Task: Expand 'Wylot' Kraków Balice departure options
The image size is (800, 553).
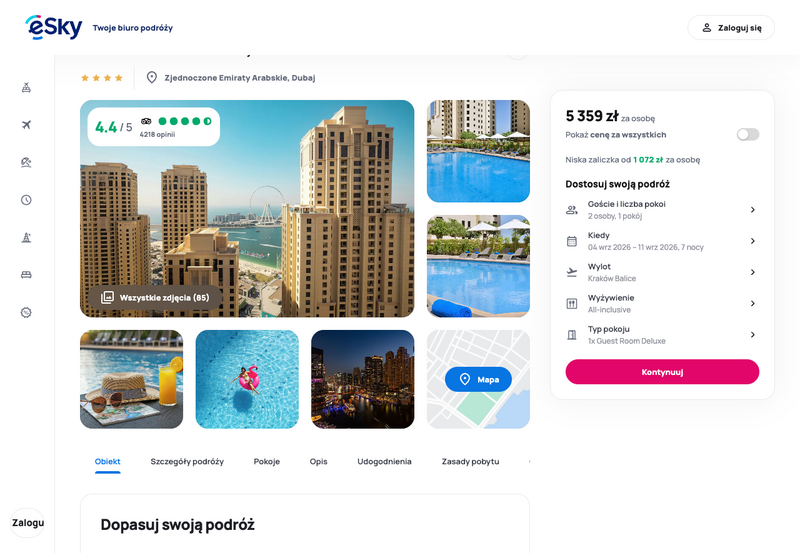Action: coord(662,272)
